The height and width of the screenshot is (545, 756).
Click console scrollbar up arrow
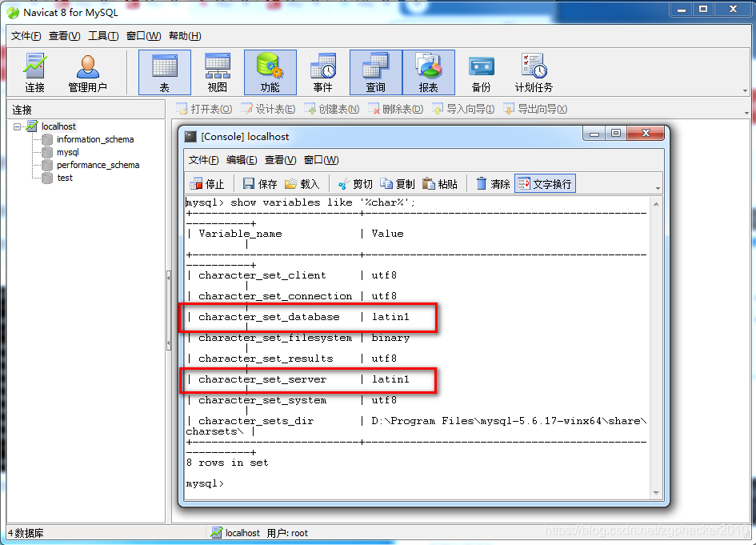click(656, 204)
